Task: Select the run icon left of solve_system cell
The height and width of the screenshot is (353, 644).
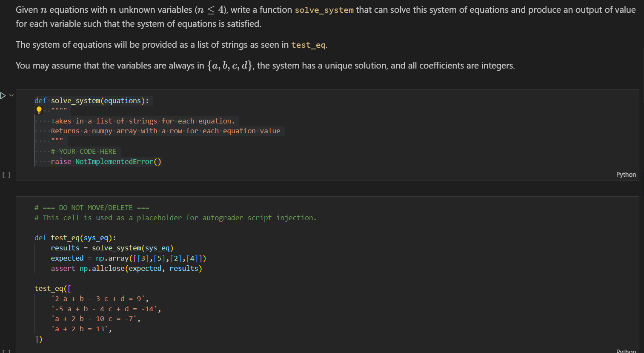Action: pyautogui.click(x=3, y=95)
